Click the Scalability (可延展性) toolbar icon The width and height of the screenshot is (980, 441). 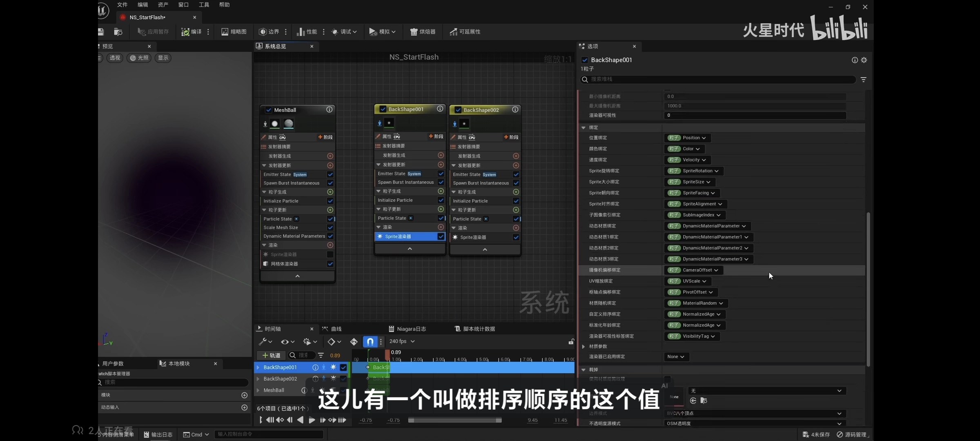465,32
